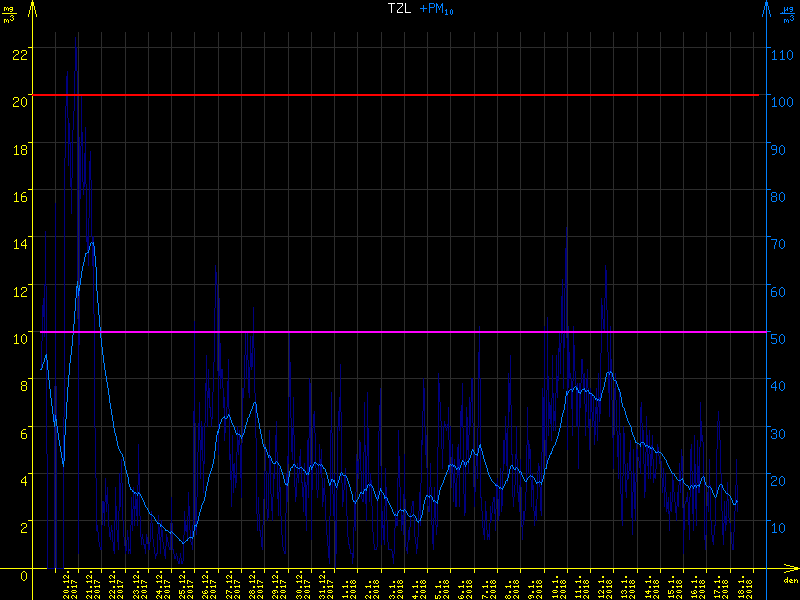Click the mg/m³ unit label top-left
This screenshot has height=600, width=800.
pyautogui.click(x=9, y=13)
